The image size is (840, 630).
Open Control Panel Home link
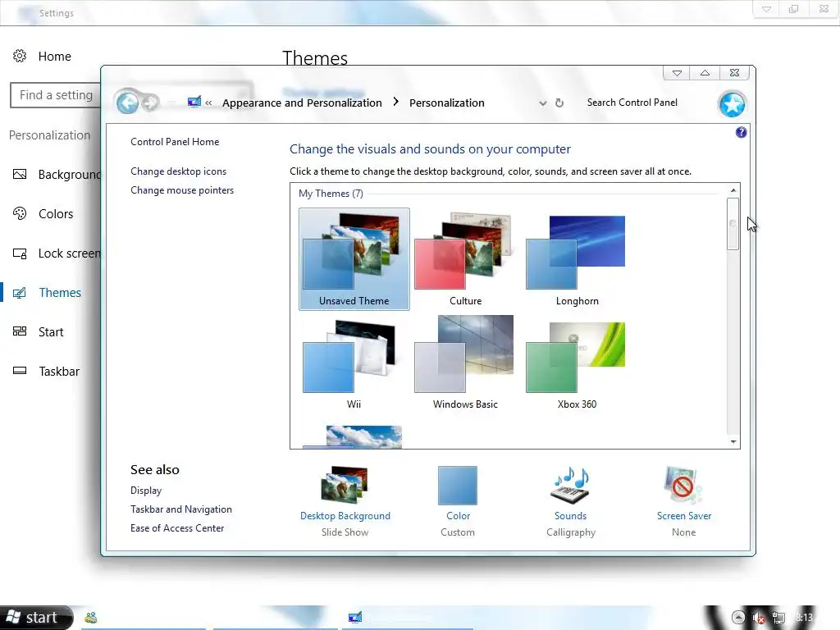click(x=175, y=142)
